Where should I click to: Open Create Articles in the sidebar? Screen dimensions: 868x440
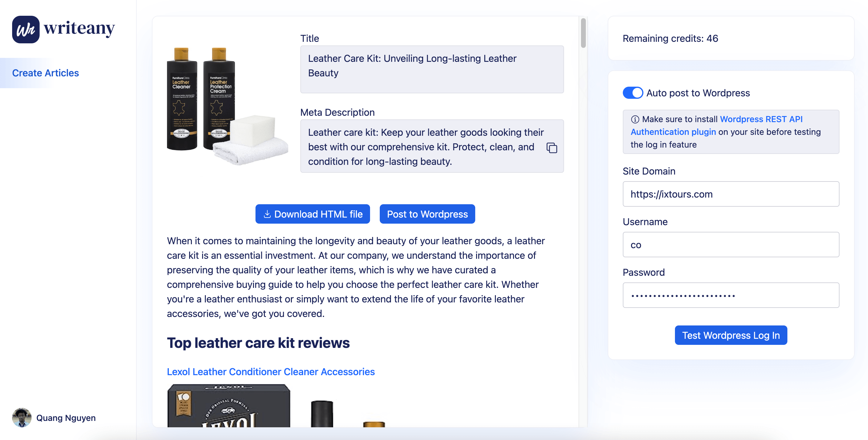pyautogui.click(x=45, y=73)
